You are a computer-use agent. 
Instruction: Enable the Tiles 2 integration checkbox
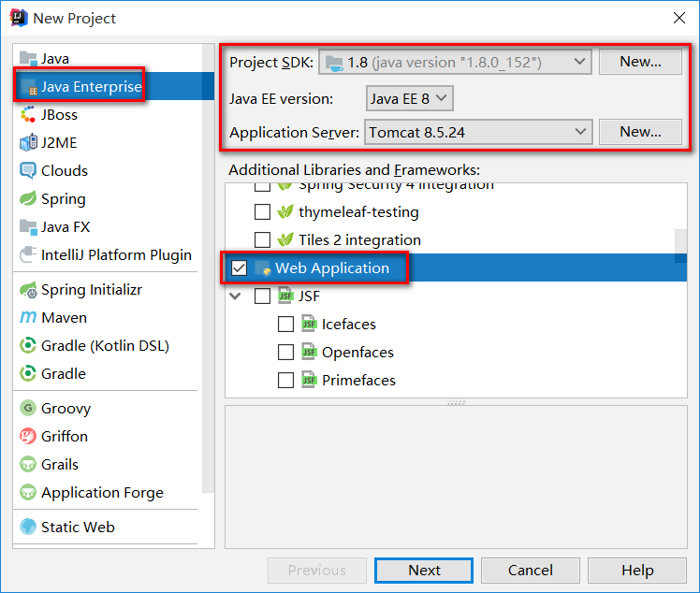tap(262, 240)
